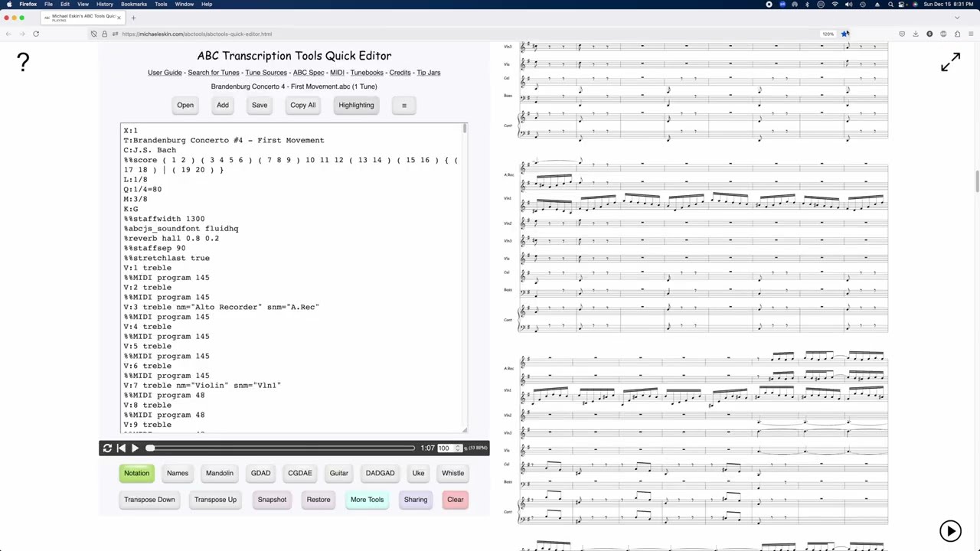The height and width of the screenshot is (551, 980).
Task: Open the Firefox downloads panel
Action: coord(916,34)
